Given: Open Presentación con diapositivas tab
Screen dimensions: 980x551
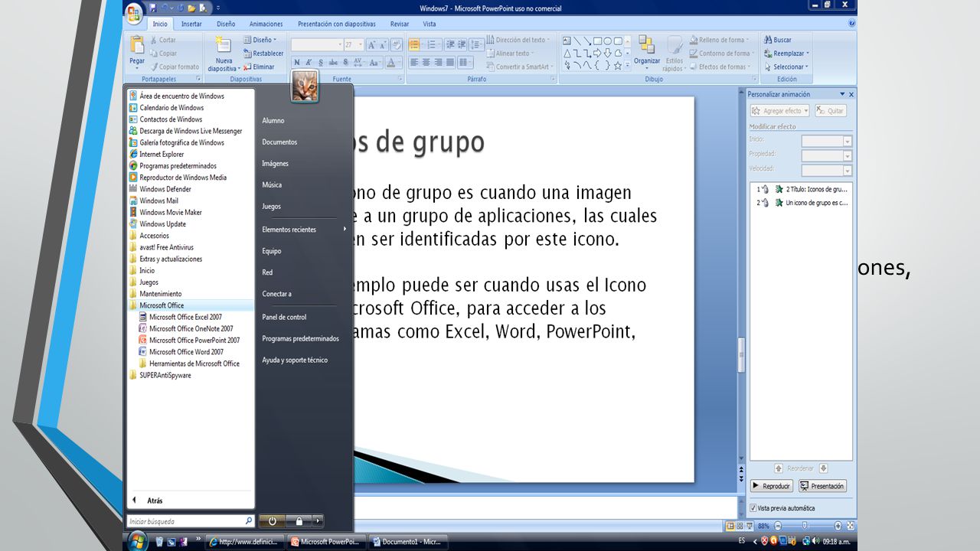Looking at the screenshot, I should tap(338, 24).
